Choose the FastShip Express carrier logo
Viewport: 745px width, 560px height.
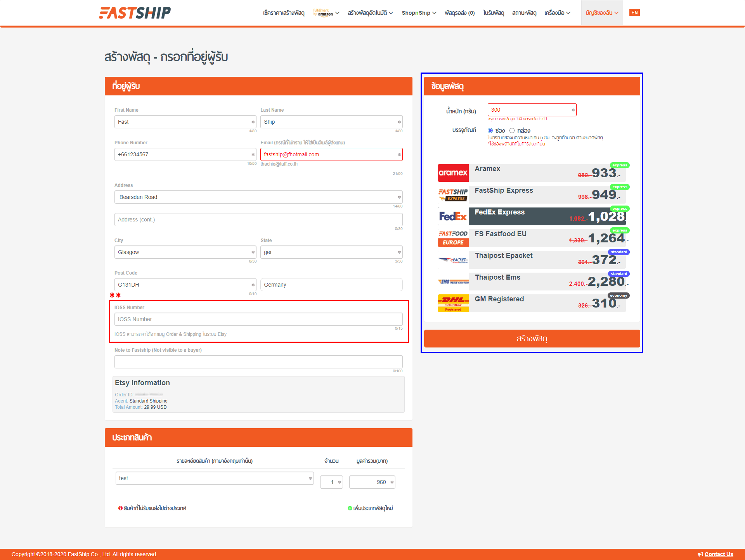click(x=453, y=195)
